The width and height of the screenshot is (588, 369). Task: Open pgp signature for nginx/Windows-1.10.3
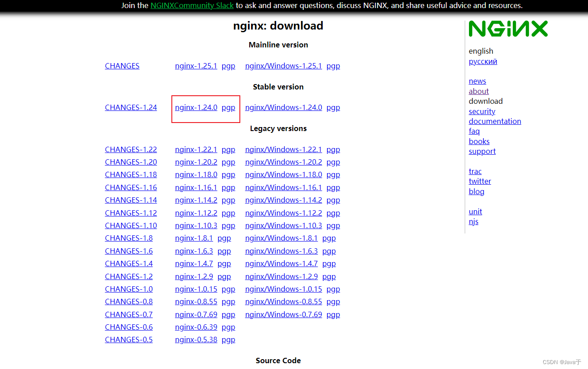pyautogui.click(x=333, y=225)
